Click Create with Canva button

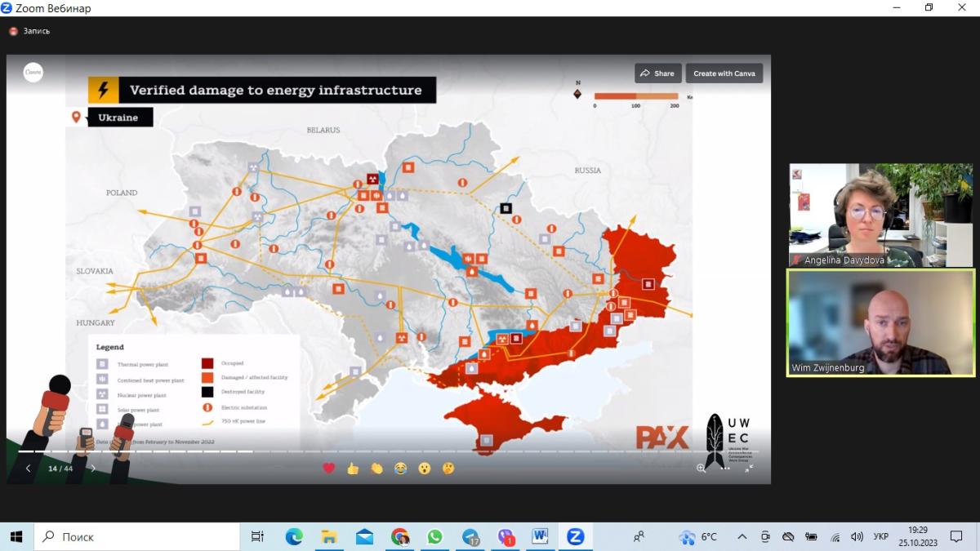724,73
